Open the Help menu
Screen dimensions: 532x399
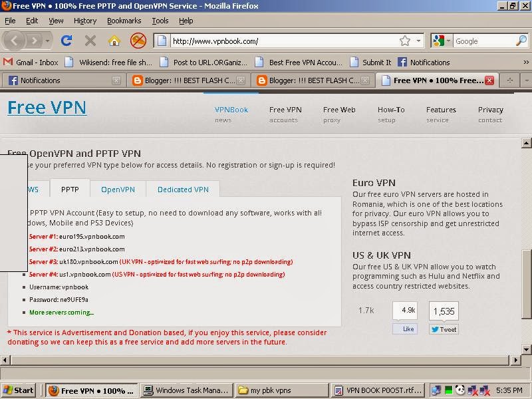pyautogui.click(x=186, y=21)
